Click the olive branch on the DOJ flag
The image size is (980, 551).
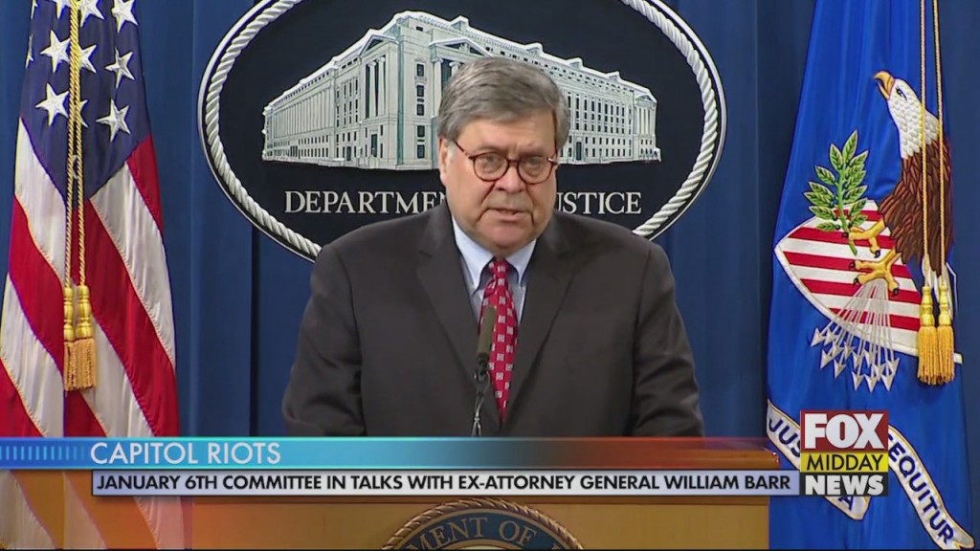(x=835, y=187)
